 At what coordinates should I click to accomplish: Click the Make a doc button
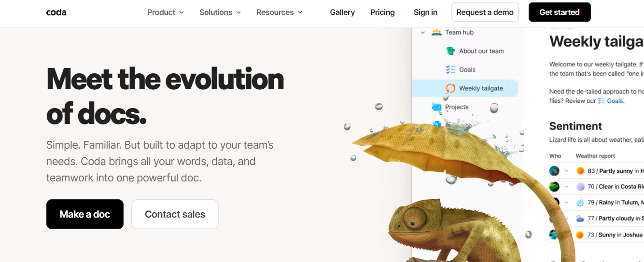pyautogui.click(x=85, y=214)
